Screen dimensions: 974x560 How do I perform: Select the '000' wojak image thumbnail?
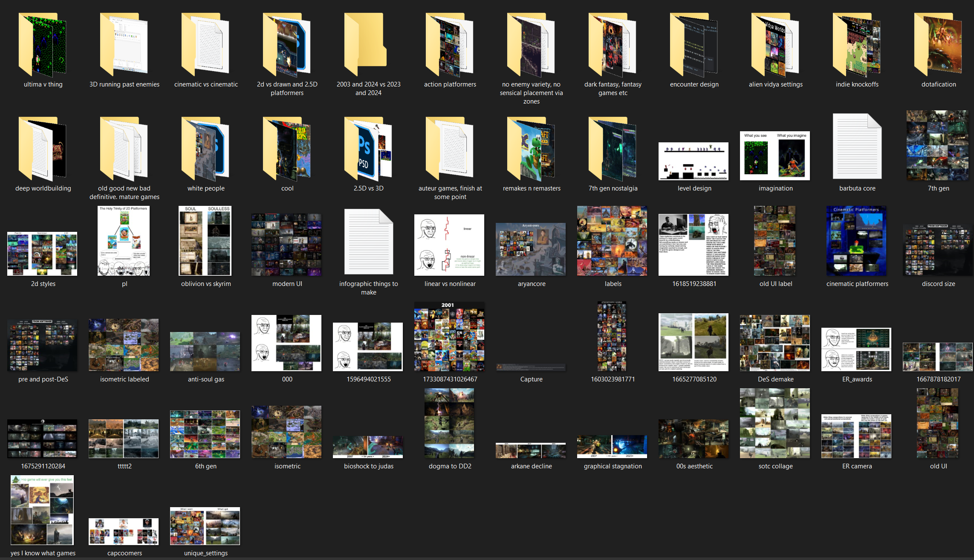[x=286, y=343]
